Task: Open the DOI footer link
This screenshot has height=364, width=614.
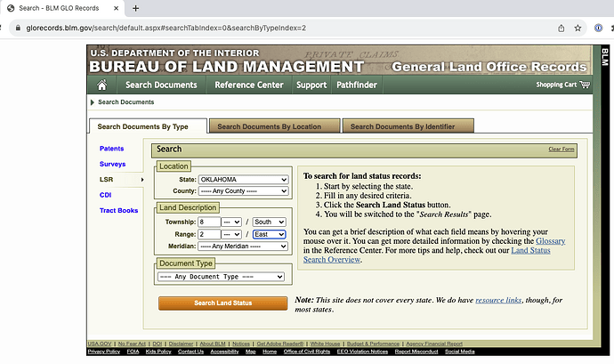Action: pyautogui.click(x=157, y=344)
